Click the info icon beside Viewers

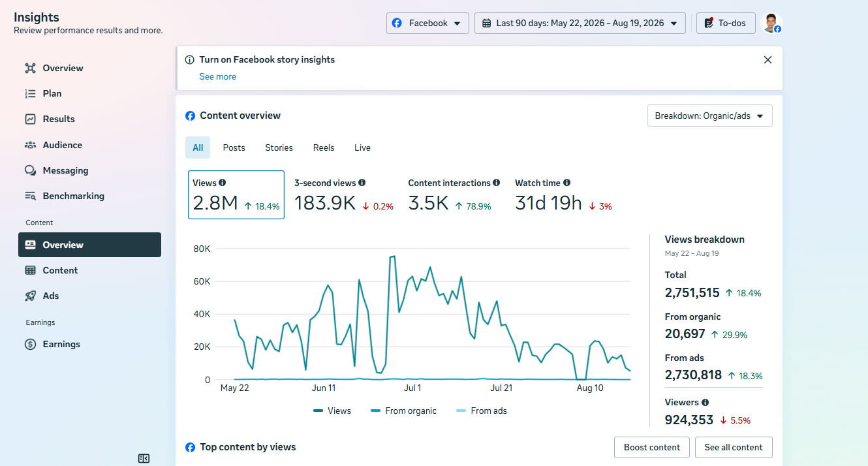[705, 402]
